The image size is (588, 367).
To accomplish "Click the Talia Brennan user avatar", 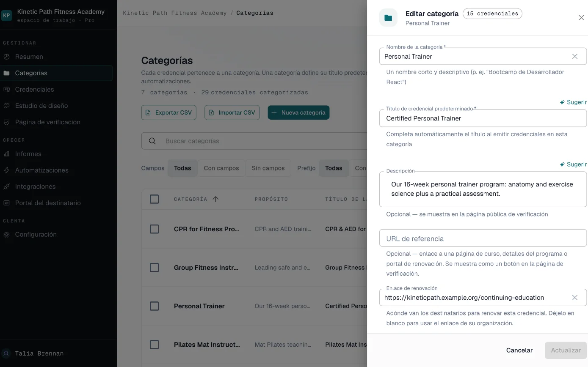I will coord(6,353).
